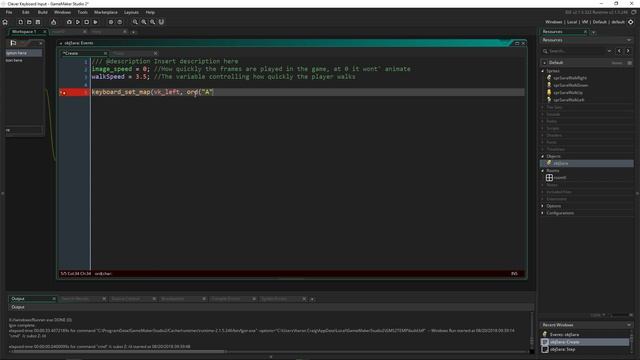Open the sprSaraWalkRight sprite
This screenshot has width=640, height=360.
[570, 78]
